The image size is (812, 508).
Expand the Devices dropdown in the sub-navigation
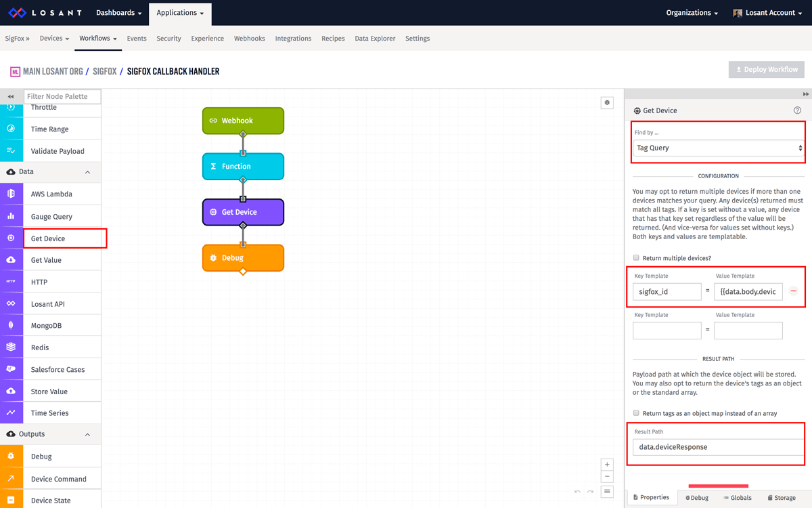click(x=55, y=39)
